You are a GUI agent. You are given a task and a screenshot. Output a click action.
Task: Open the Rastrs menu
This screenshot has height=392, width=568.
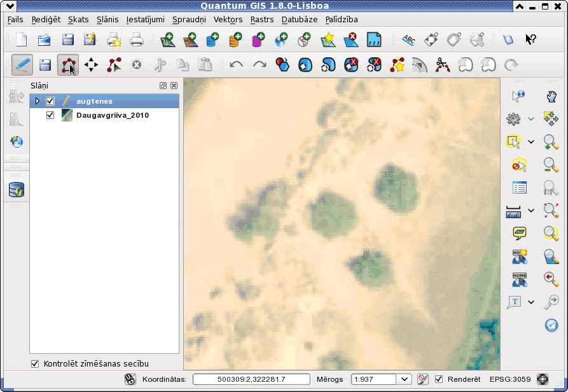[x=262, y=20]
